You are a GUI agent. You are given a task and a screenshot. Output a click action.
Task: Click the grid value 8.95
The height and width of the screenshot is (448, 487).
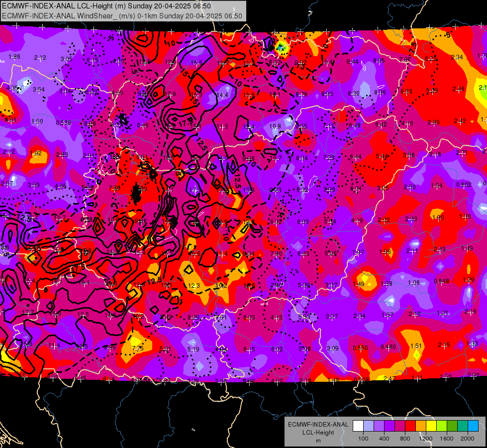(379, 61)
